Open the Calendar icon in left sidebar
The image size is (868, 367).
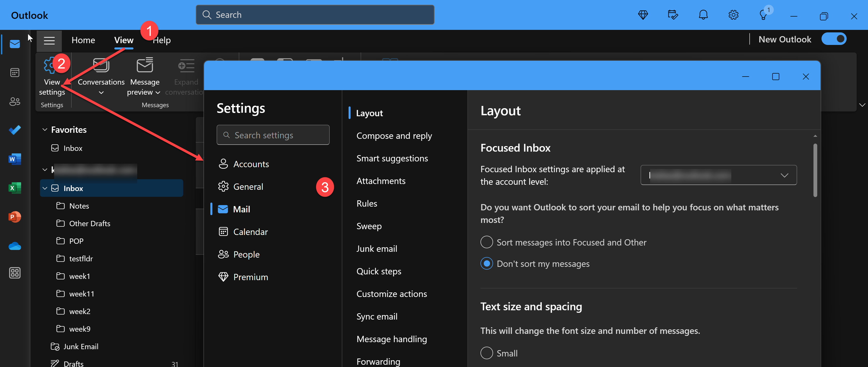[x=15, y=72]
